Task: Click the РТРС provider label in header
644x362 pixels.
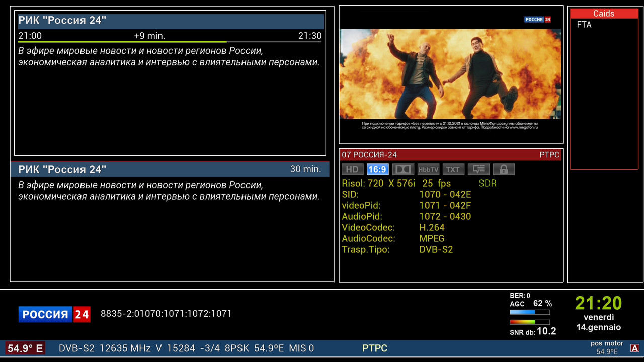Action: (549, 155)
